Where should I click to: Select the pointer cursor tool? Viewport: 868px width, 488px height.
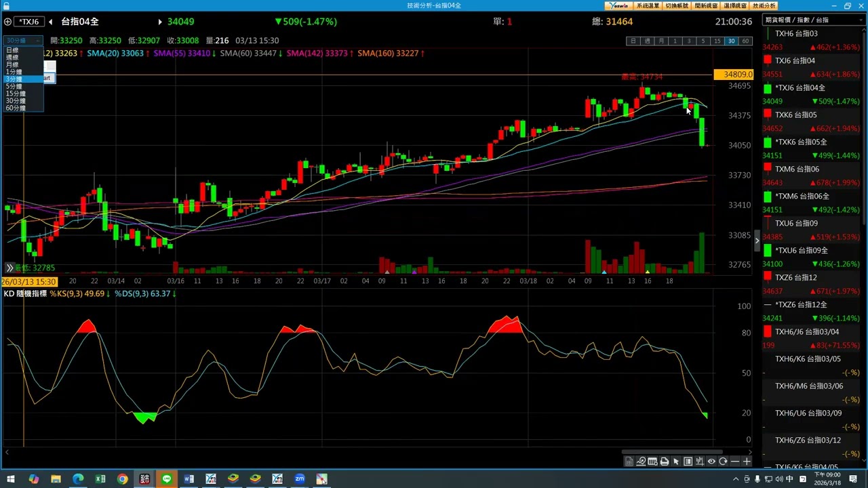coord(676,462)
